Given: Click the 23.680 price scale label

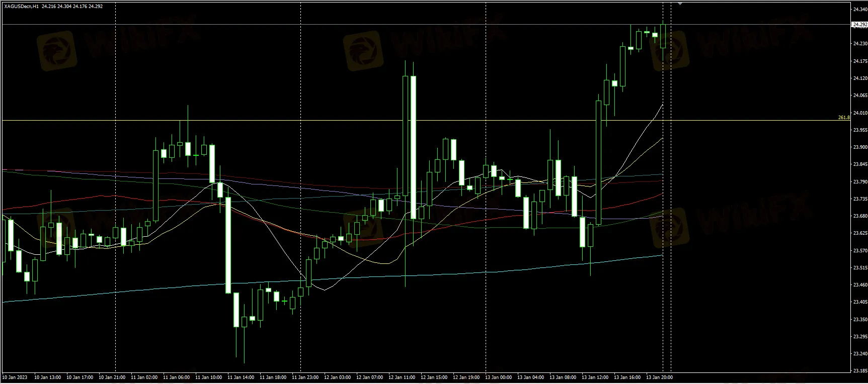Looking at the screenshot, I should coord(860,216).
